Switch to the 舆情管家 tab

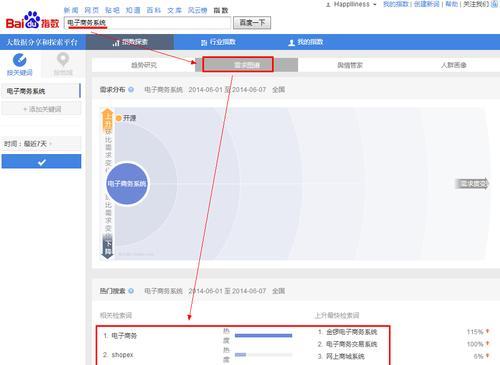click(350, 65)
